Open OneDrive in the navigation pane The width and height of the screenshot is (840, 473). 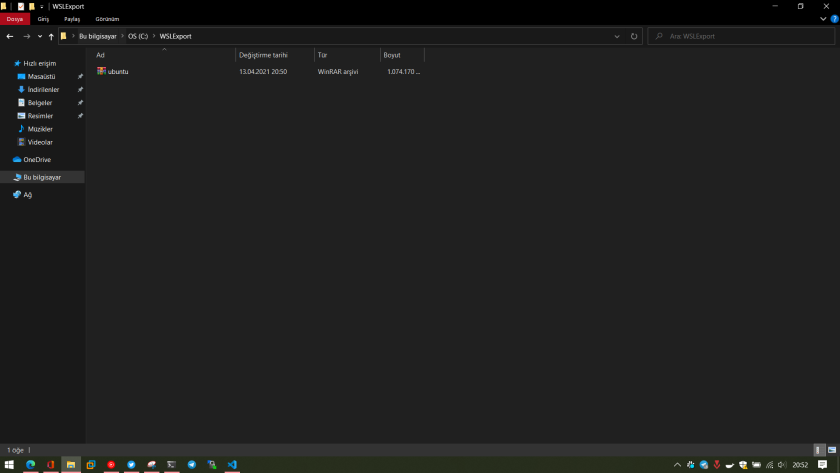36,159
